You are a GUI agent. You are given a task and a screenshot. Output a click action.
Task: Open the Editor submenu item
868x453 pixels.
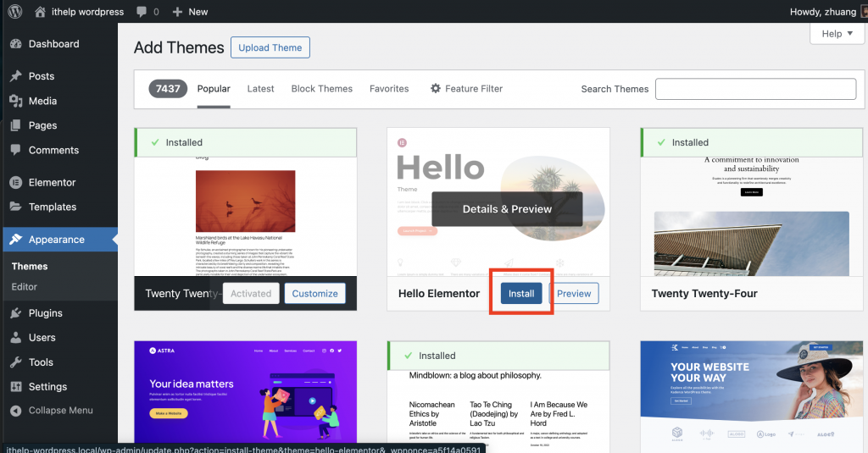coord(25,286)
